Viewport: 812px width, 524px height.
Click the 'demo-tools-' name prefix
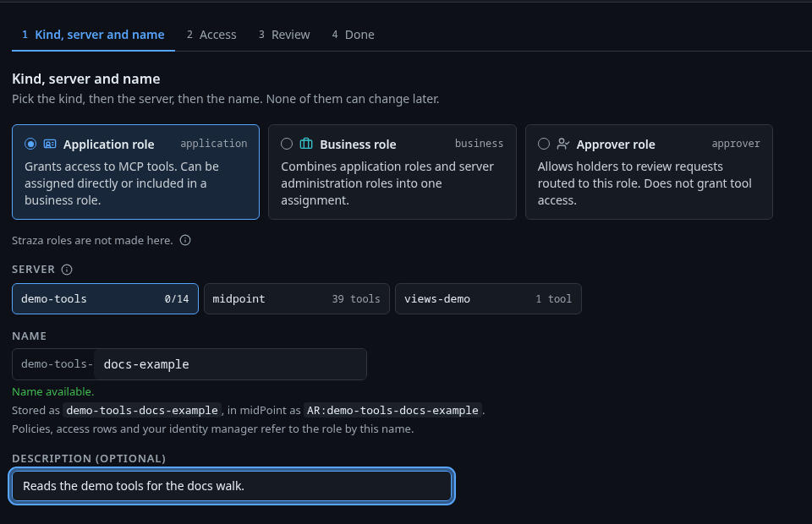click(57, 364)
